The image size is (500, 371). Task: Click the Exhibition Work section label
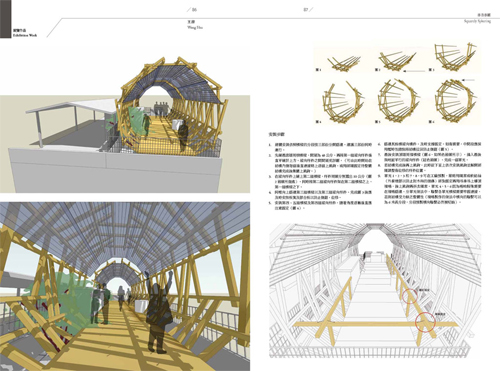pos(25,35)
